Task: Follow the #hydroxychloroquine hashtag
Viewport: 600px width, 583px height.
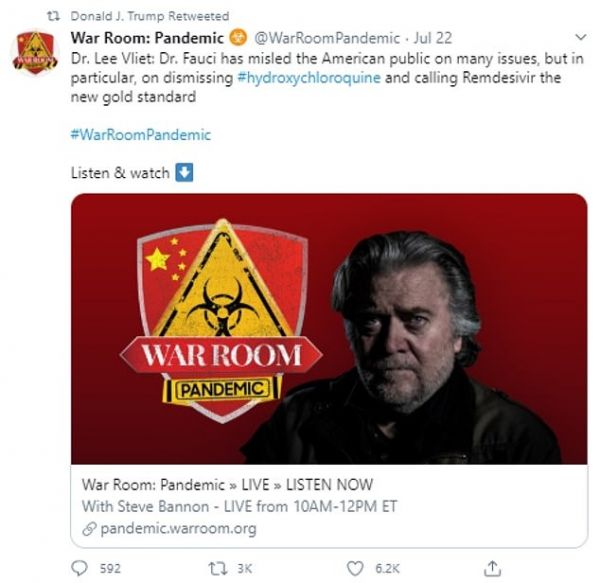Action: tap(309, 78)
